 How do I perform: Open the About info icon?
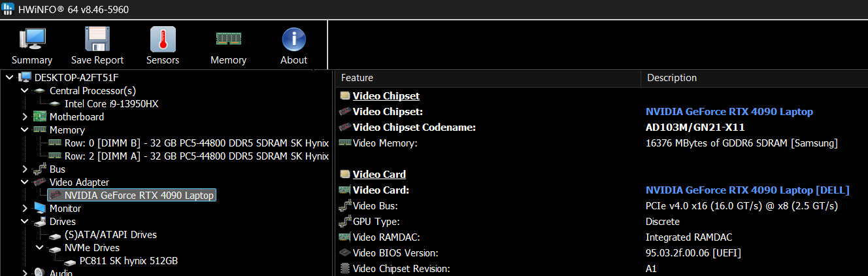pyautogui.click(x=294, y=39)
